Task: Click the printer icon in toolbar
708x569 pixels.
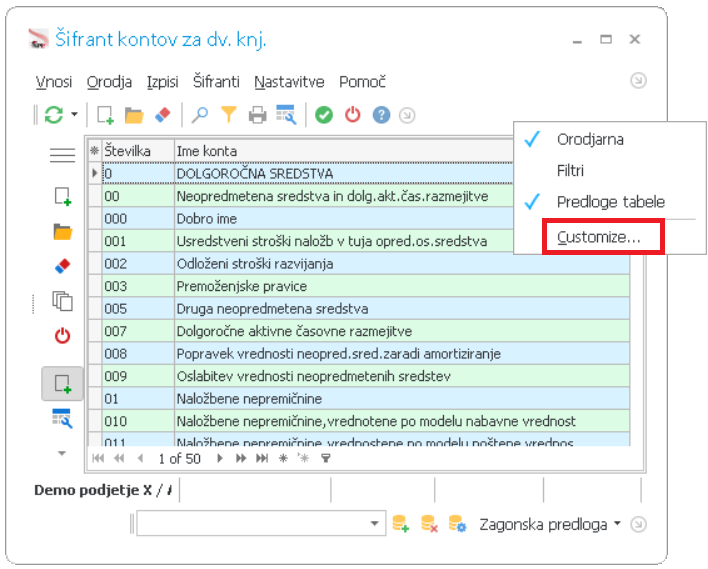Action: pyautogui.click(x=257, y=115)
